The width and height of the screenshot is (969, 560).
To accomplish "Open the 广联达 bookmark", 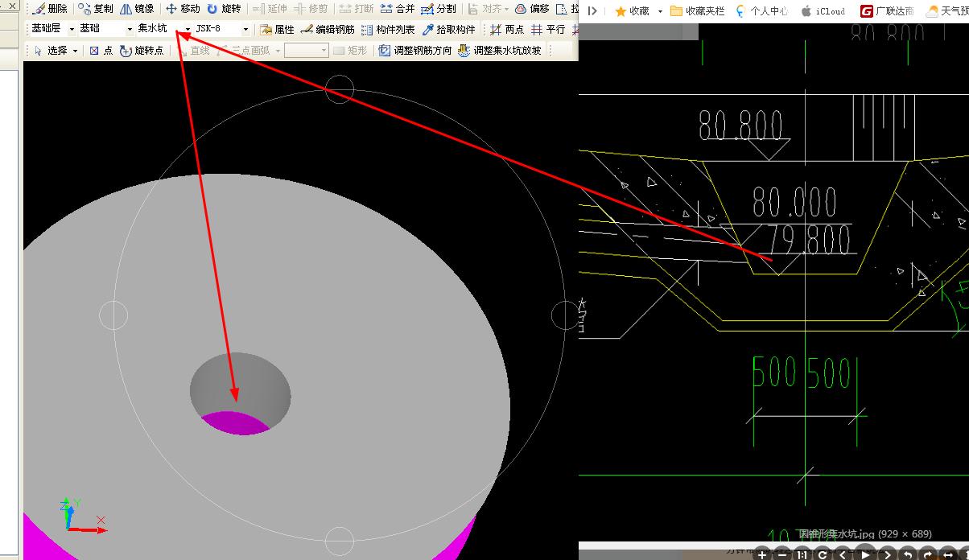I will [887, 11].
